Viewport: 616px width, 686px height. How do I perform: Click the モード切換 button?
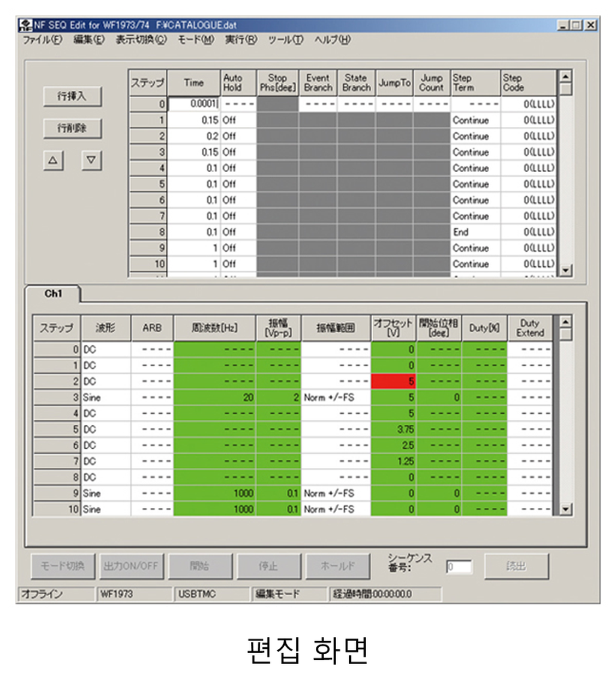point(63,566)
